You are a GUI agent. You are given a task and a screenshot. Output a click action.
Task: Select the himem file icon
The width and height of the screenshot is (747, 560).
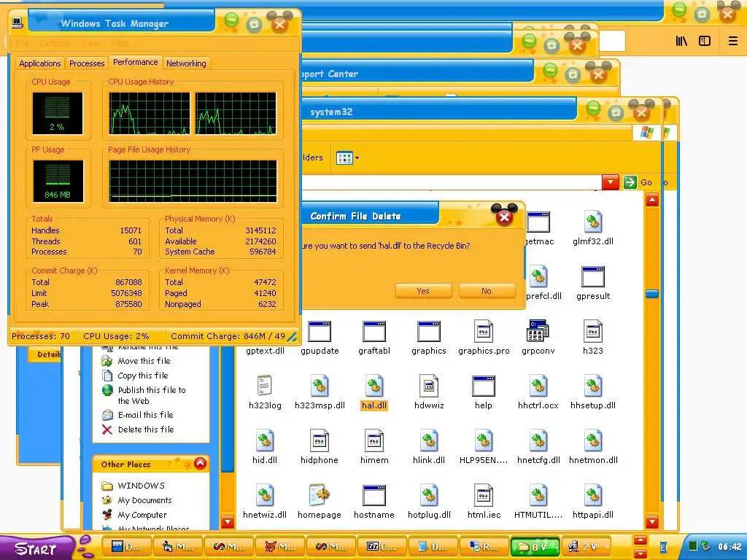point(374,440)
